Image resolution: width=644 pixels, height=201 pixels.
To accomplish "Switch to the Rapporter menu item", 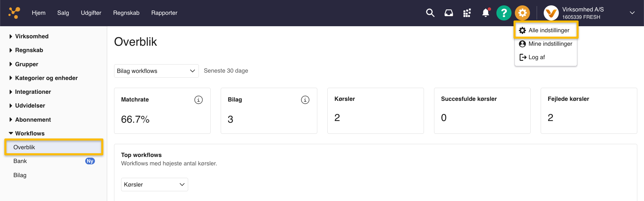I will 164,13.
